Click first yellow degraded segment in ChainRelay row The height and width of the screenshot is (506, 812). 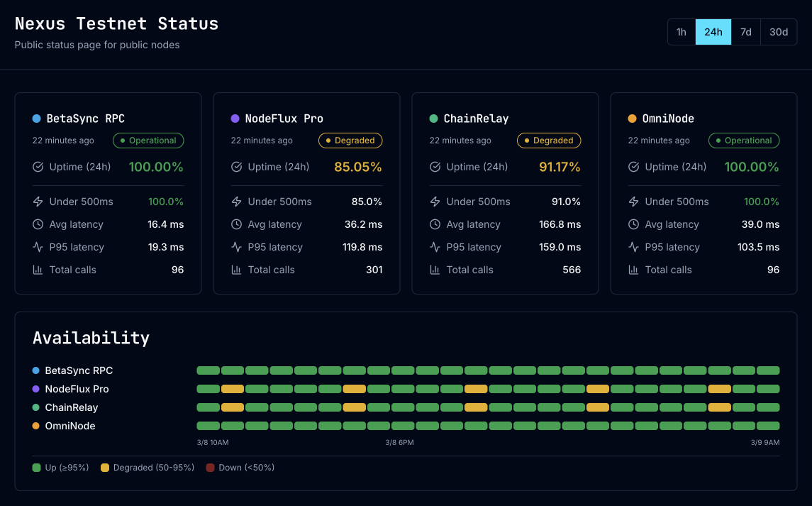[233, 407]
